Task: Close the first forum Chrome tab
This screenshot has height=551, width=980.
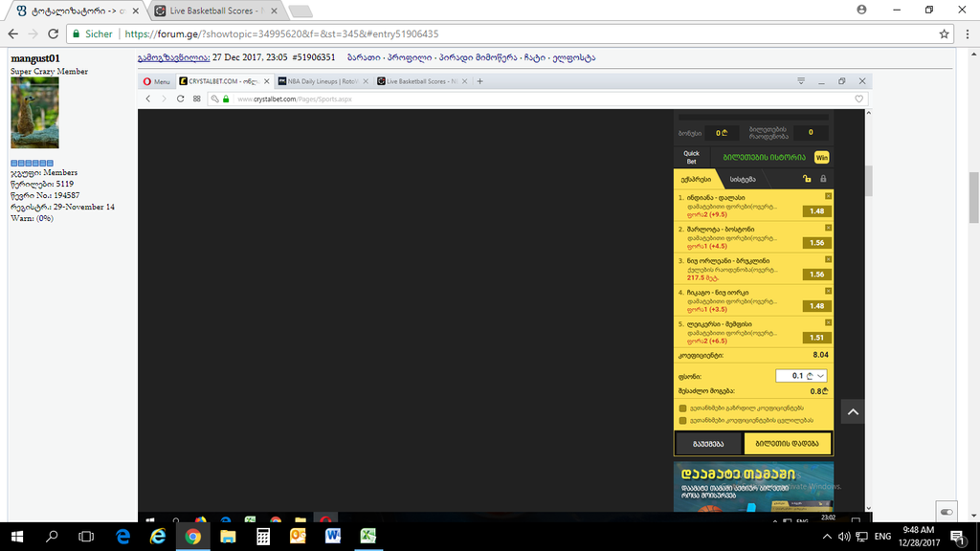Action: pos(136,11)
